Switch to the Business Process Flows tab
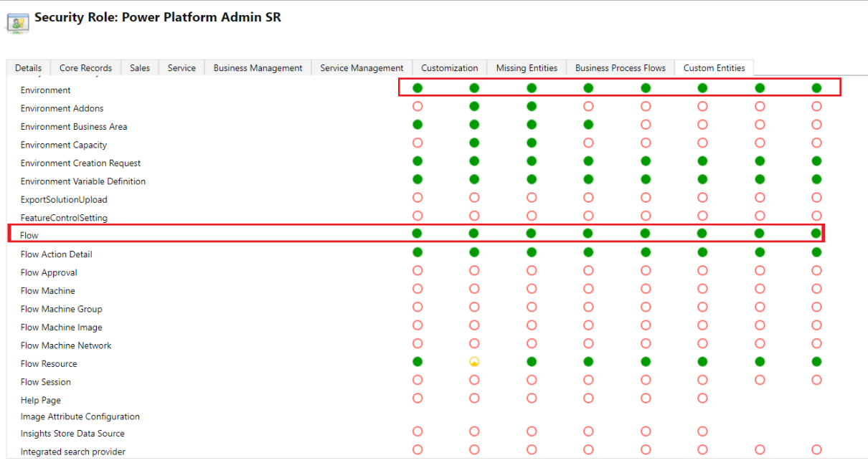868x473 pixels. tap(620, 67)
